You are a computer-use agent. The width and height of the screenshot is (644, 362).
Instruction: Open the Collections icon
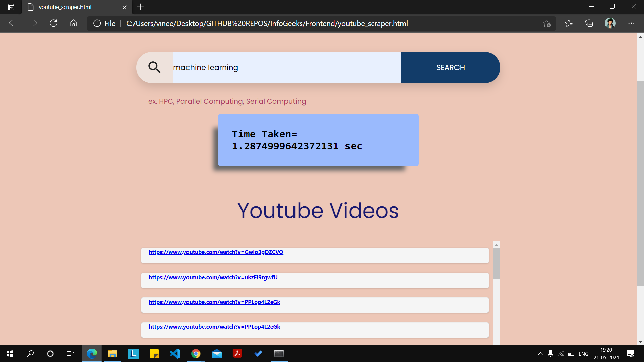pos(589,23)
